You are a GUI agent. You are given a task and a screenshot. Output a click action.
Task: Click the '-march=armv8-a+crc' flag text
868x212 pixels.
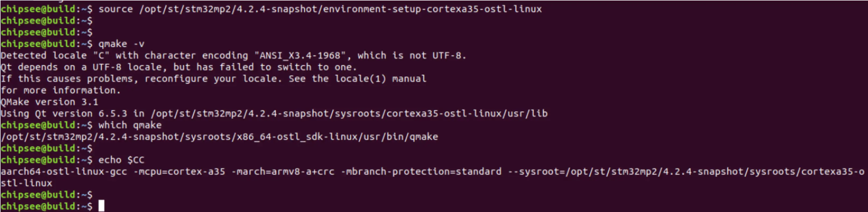[x=283, y=172]
